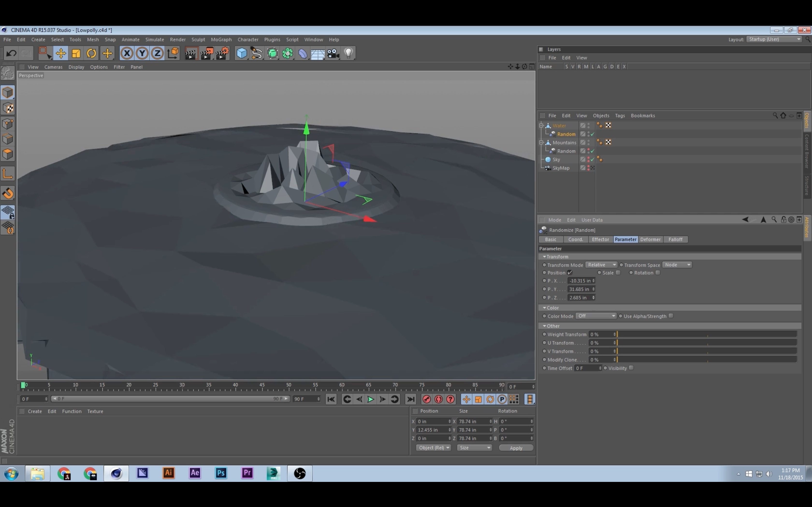This screenshot has width=812, height=507.
Task: Toggle the X-axis lock icon
Action: coord(127,53)
